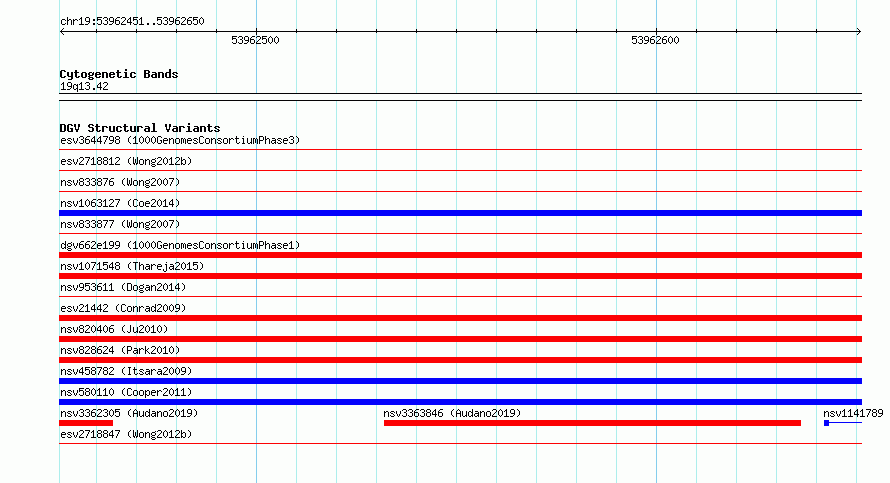
Task: Open variant esv2718847 (Wong2012b)
Action: coord(126,434)
